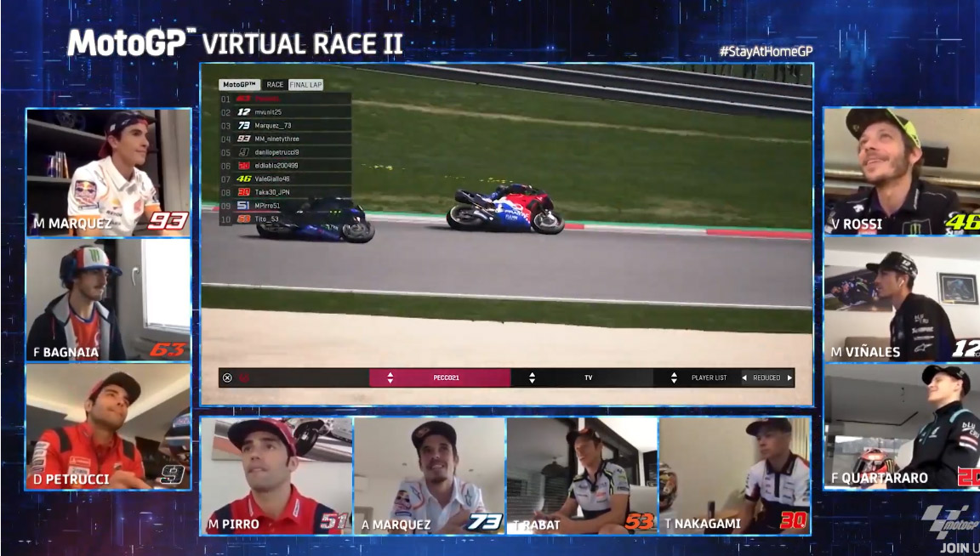Click number 73 badge in the standings
The image size is (980, 556).
coord(244,126)
